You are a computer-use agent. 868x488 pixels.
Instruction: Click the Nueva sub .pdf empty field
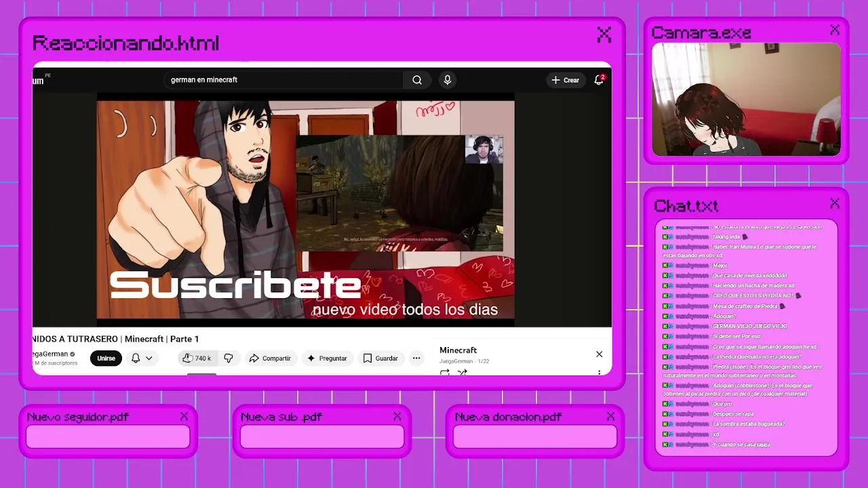(x=322, y=437)
